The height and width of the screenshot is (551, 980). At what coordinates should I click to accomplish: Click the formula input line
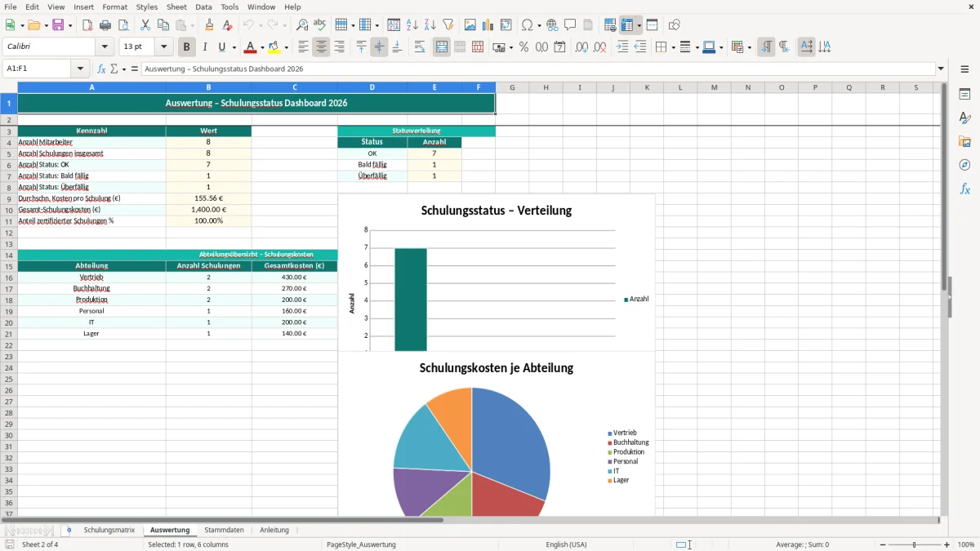[x=538, y=69]
